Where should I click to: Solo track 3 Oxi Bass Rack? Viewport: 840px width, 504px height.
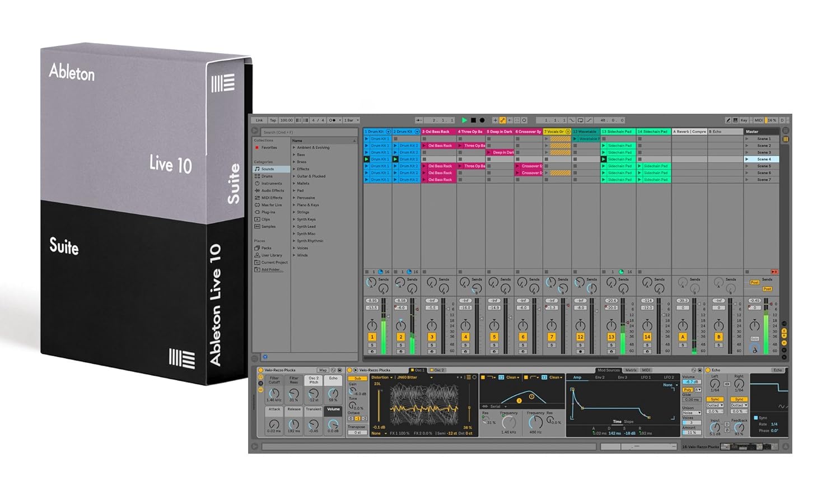[x=432, y=346]
